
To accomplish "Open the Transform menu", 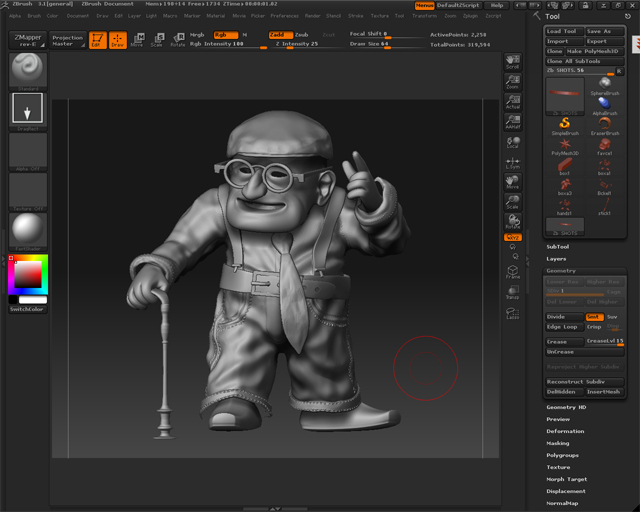I will [423, 16].
